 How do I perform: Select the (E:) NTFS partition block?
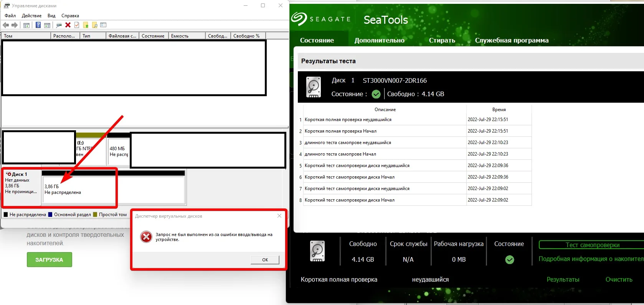click(91, 149)
